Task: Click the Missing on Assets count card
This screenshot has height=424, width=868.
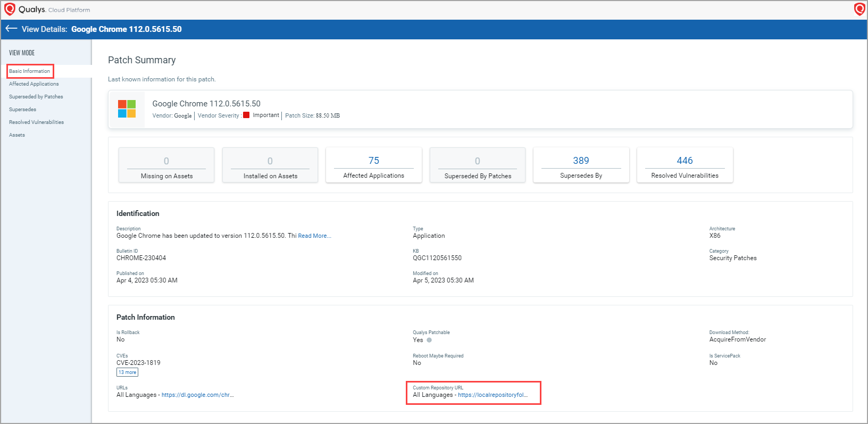Action: coord(166,165)
